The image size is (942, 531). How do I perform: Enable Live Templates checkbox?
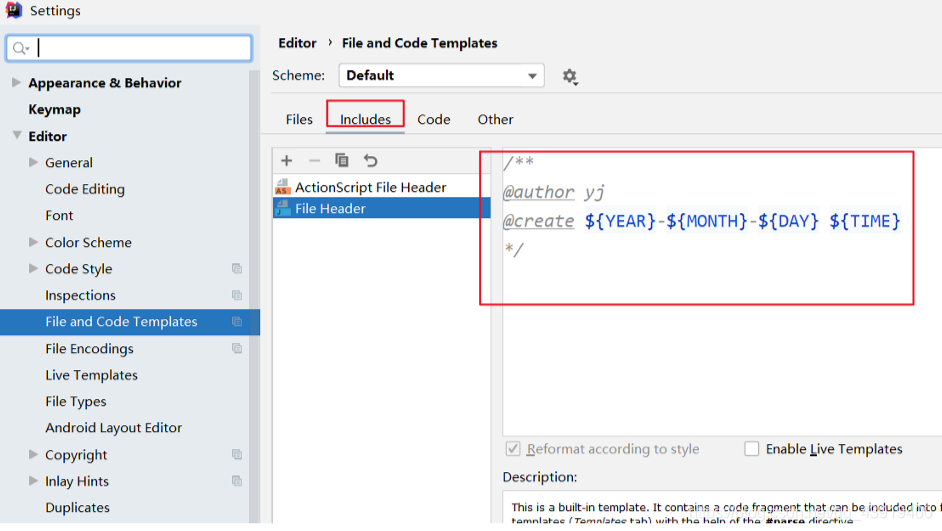(x=752, y=449)
